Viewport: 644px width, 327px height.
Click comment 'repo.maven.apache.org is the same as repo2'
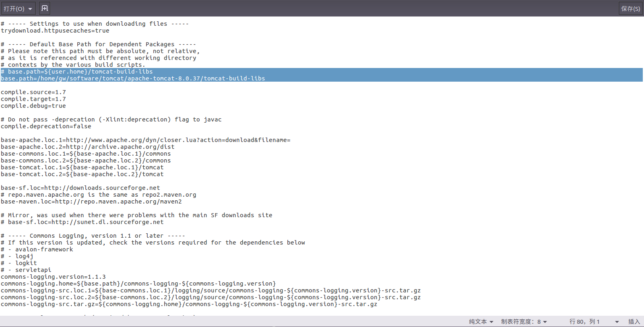point(99,195)
